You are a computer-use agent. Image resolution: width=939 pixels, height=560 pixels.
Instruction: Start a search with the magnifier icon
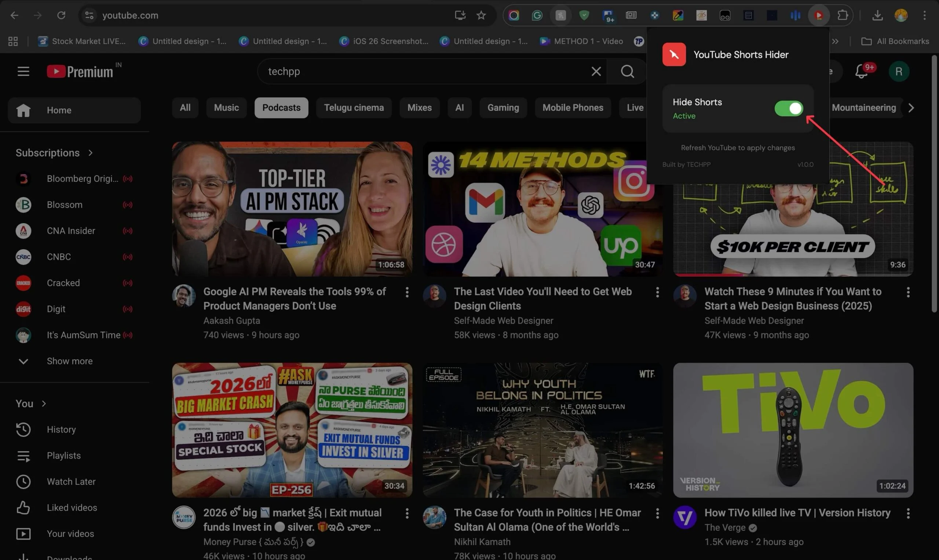pyautogui.click(x=627, y=71)
